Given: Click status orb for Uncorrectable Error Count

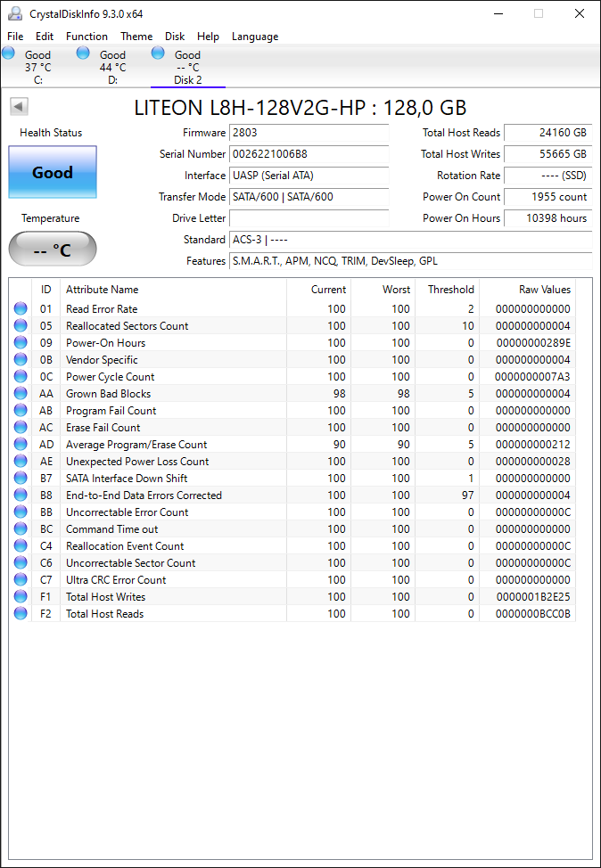Looking at the screenshot, I should coord(21,512).
